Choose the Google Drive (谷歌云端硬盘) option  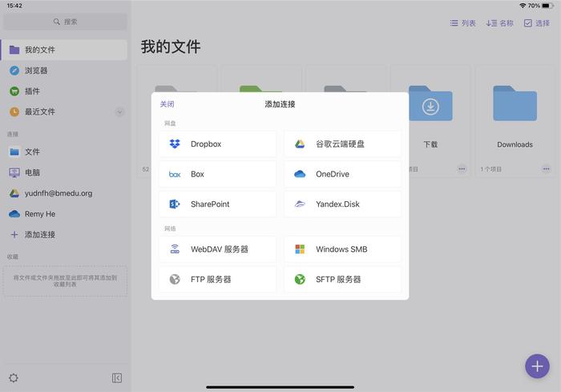342,144
